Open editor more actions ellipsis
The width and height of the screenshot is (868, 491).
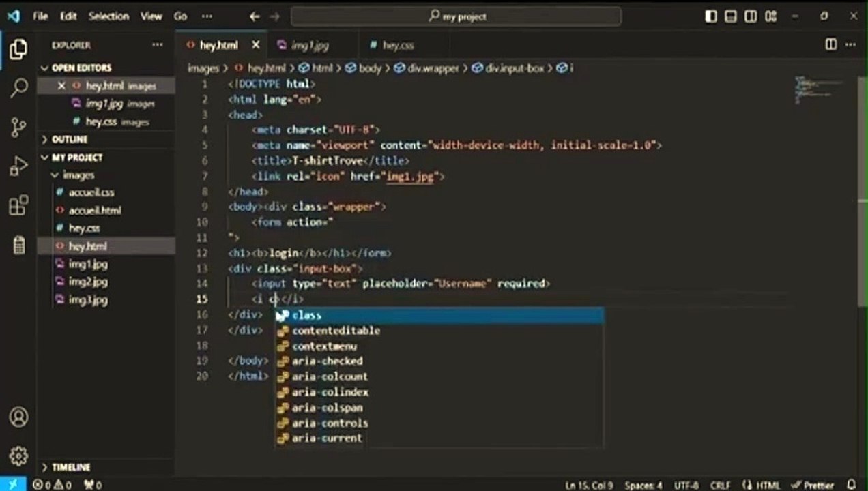coord(850,44)
